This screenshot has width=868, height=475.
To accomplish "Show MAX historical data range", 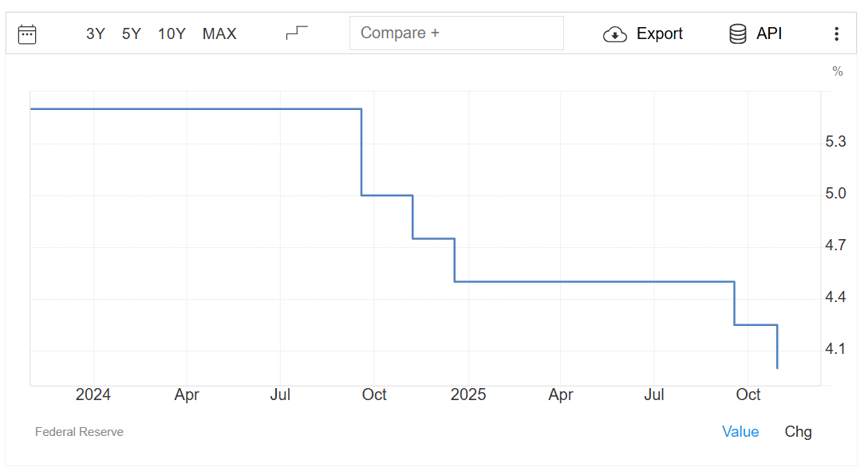I will click(219, 33).
